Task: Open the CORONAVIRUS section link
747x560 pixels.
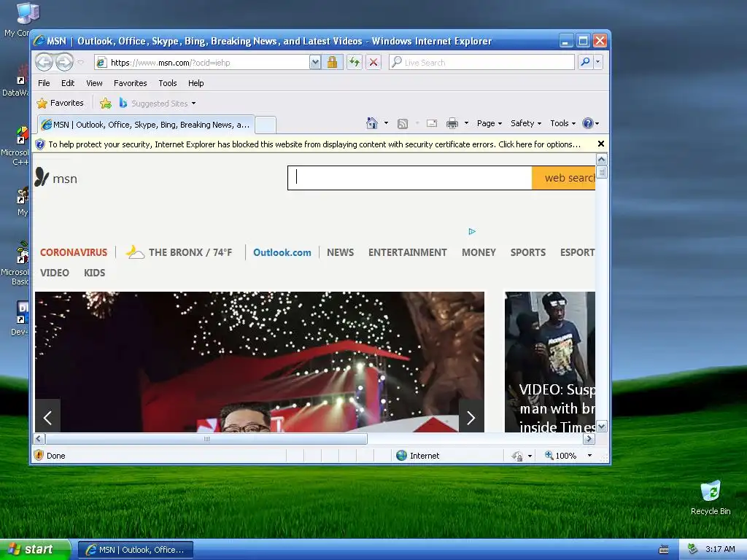Action: pyautogui.click(x=74, y=252)
